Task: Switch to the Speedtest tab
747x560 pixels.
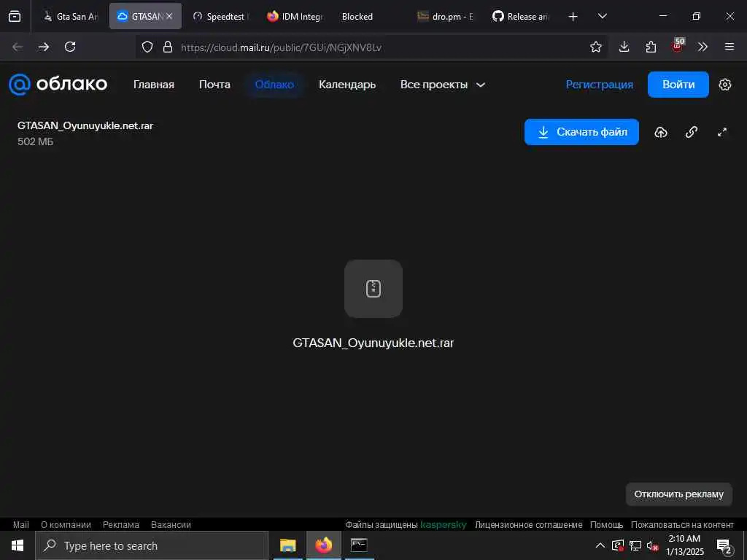Action: 221,16
